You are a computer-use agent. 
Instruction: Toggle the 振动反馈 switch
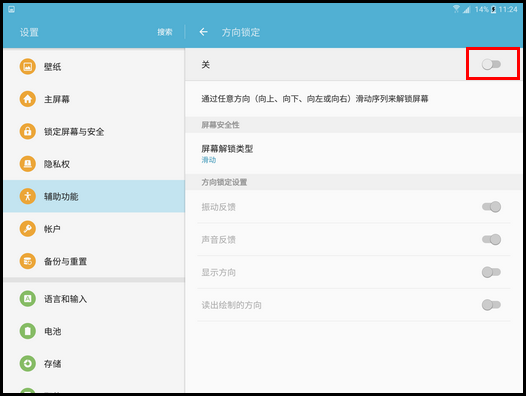click(491, 207)
